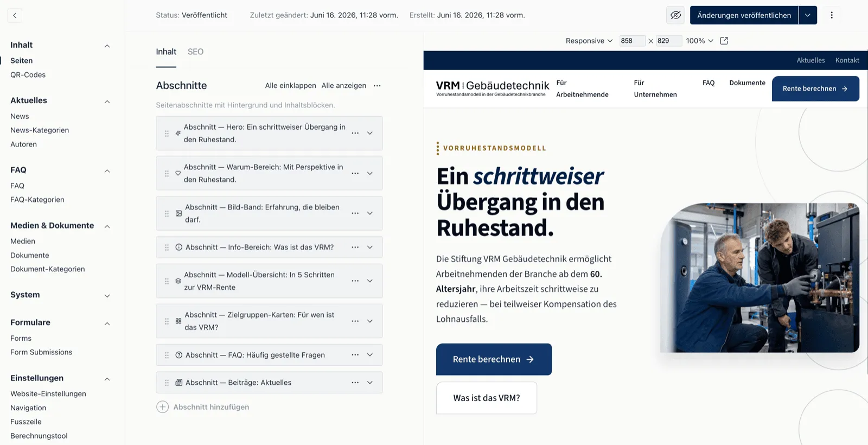Screen dimensions: 868x445
Task: Click Alle anzeigen
Action: (343, 86)
